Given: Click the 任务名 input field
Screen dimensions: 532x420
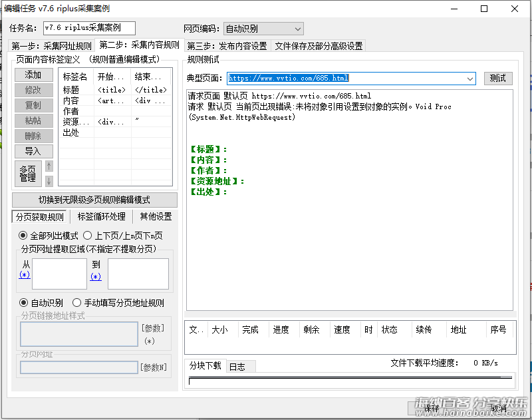Looking at the screenshot, I should click(89, 28).
